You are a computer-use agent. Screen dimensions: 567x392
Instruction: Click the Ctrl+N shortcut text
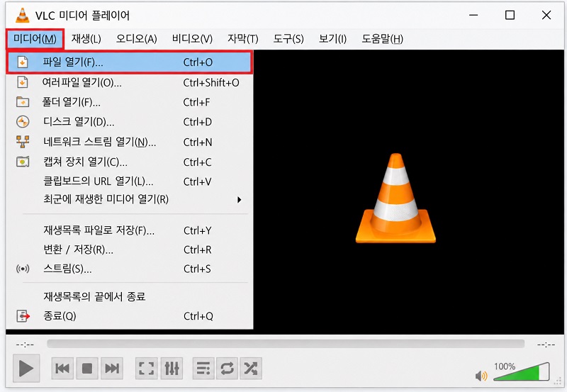tap(198, 142)
